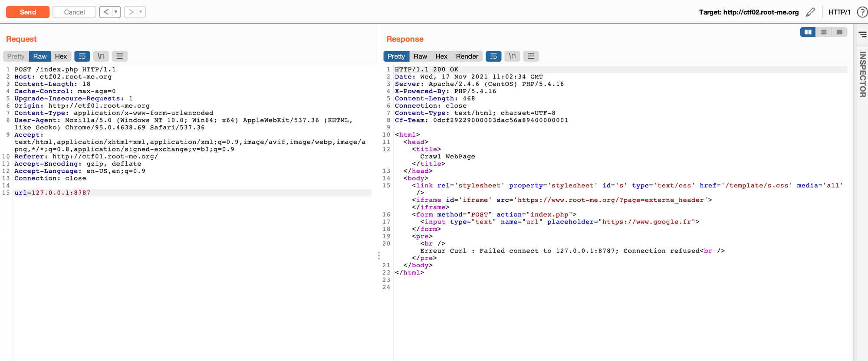Open the help question mark icon
The width and height of the screenshot is (868, 361).
(862, 12)
